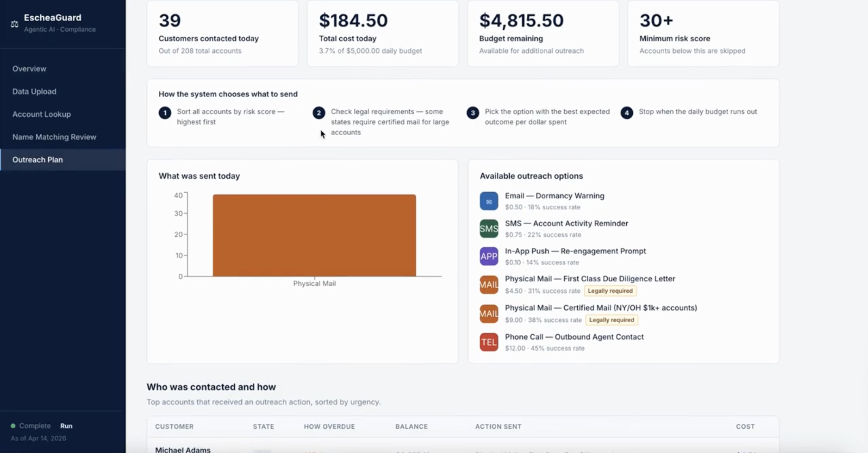Image resolution: width=868 pixels, height=453 pixels.
Task: Sort table by HOW OVERDUE column header
Action: pos(329,426)
